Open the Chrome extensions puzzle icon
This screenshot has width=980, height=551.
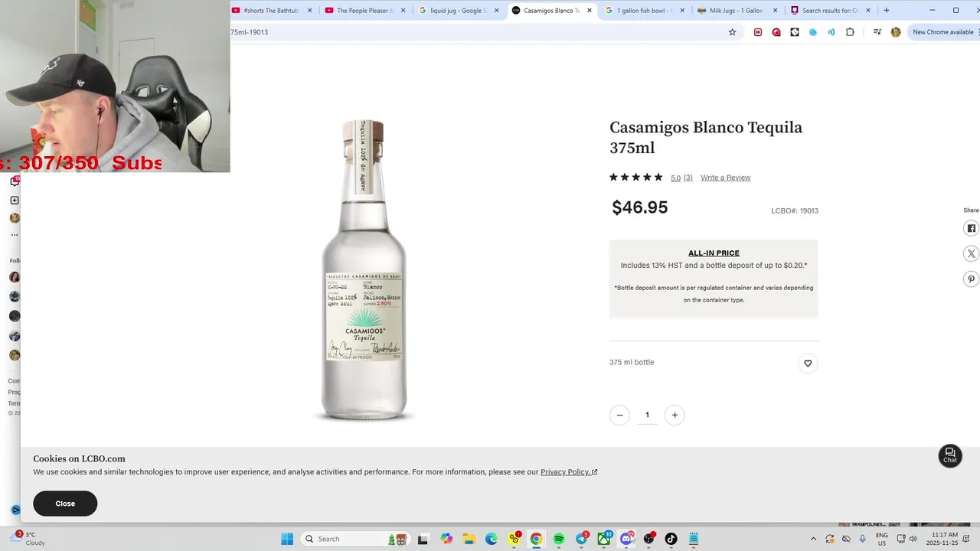coord(850,32)
